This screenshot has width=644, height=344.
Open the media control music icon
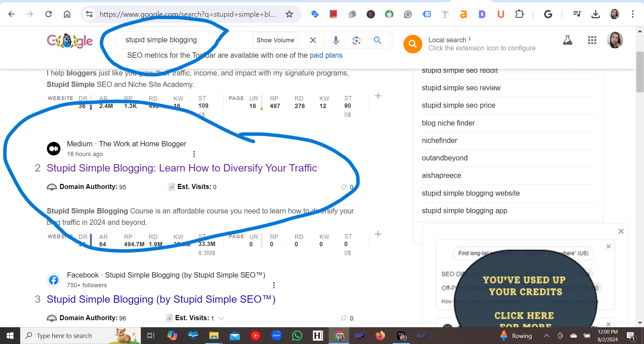(577, 14)
